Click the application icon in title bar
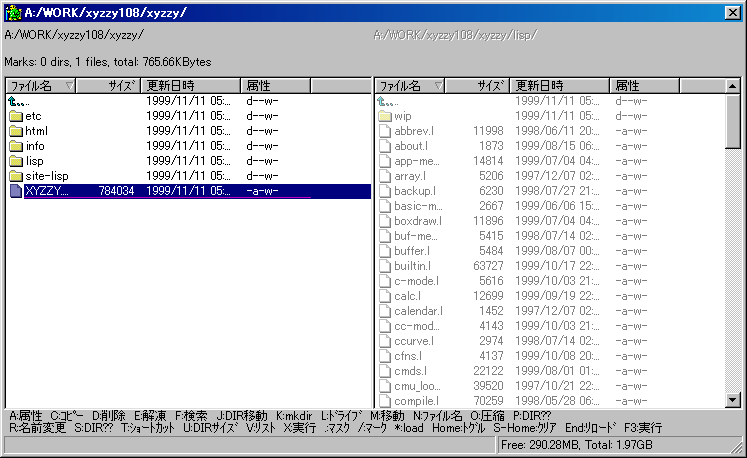This screenshot has width=747, height=458. 13,12
